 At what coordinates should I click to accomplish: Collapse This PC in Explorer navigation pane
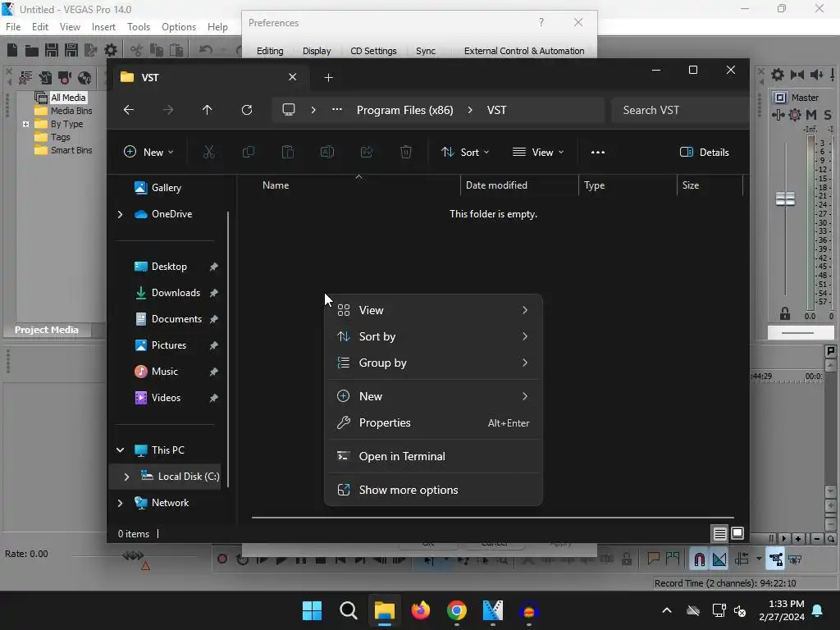click(120, 450)
